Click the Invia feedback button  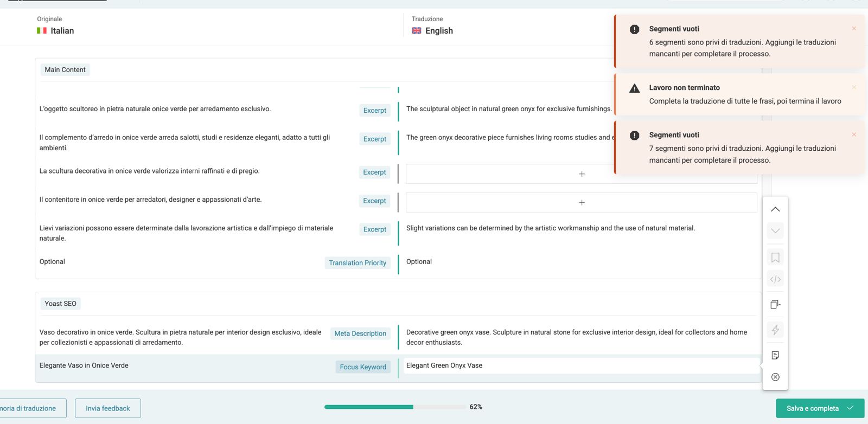[108, 408]
